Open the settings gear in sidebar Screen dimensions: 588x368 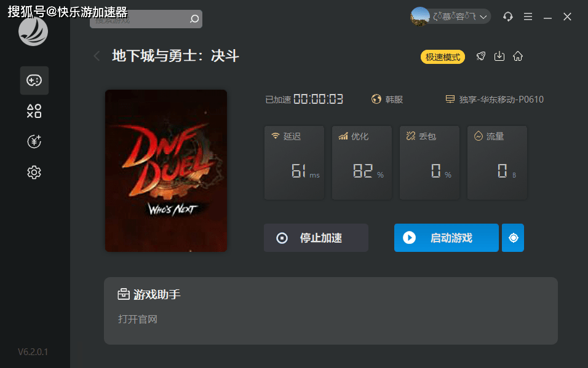tap(34, 173)
